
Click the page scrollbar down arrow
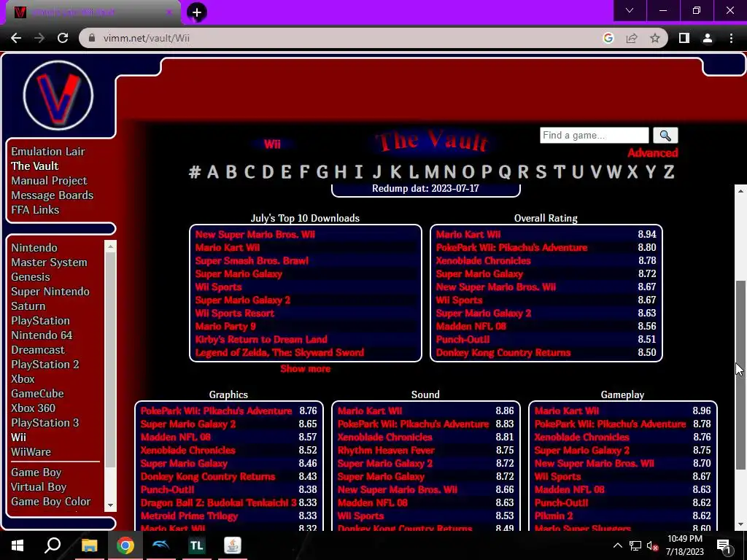coord(740,524)
